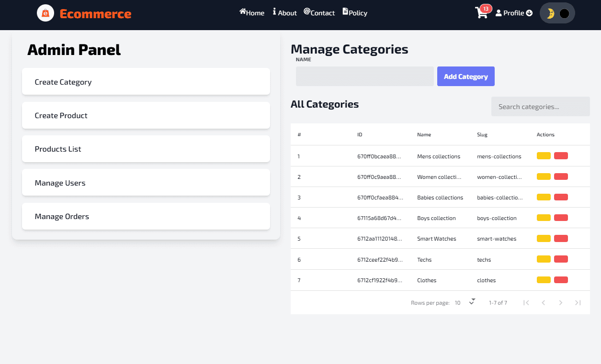Click the next page chevron in pagination

[x=560, y=302]
